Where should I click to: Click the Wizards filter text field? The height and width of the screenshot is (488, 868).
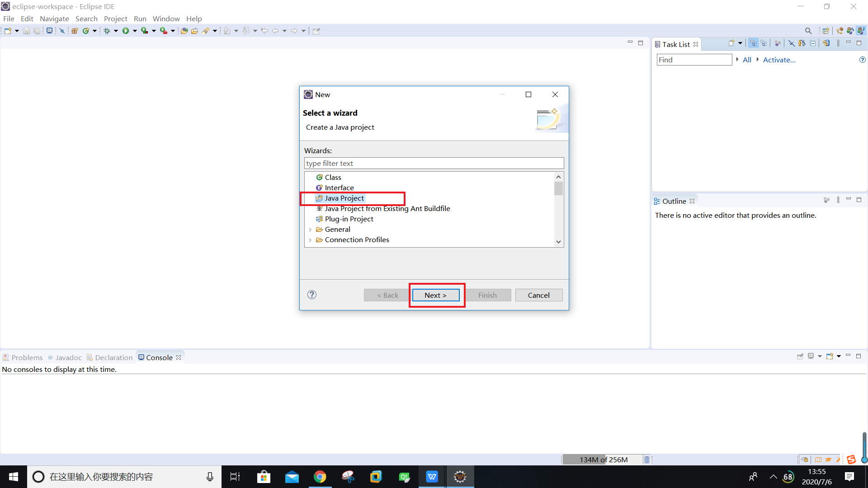[x=434, y=163]
